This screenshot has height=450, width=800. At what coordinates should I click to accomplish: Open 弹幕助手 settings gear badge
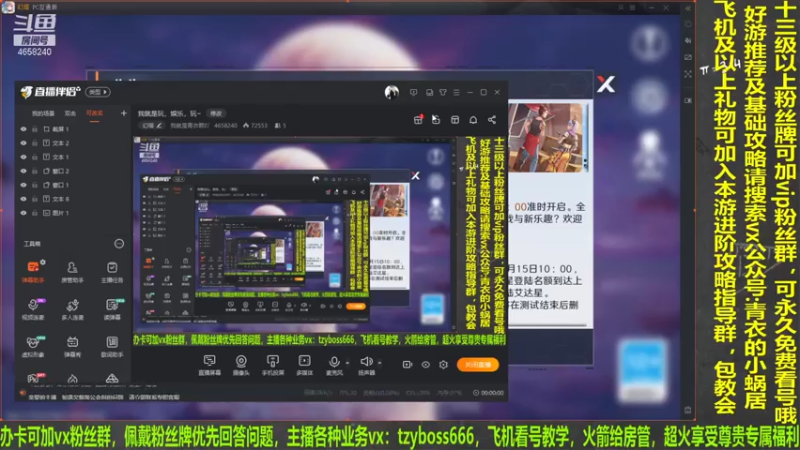click(43, 262)
